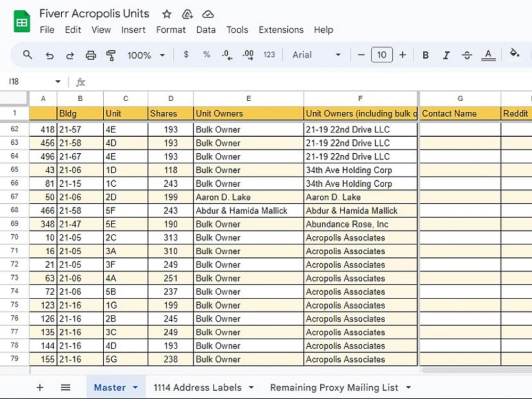Activate the paint format tool
The height and width of the screenshot is (399, 532).
pyautogui.click(x=111, y=55)
